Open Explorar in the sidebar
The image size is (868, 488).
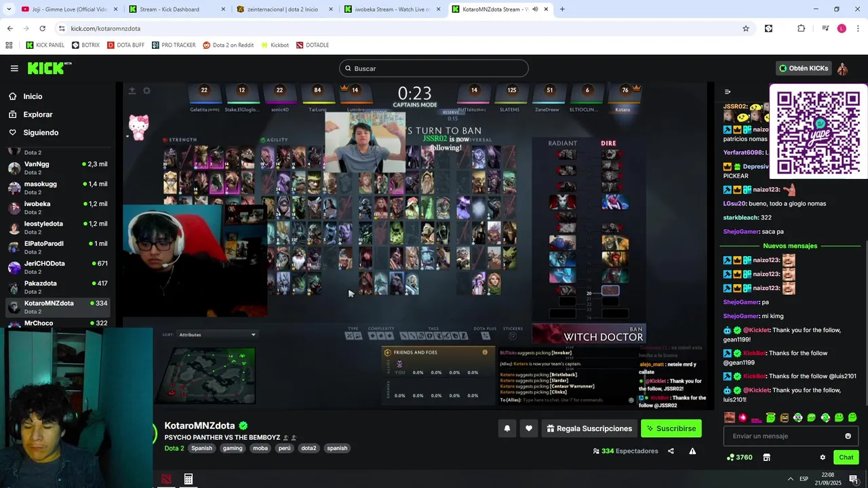[x=37, y=115]
